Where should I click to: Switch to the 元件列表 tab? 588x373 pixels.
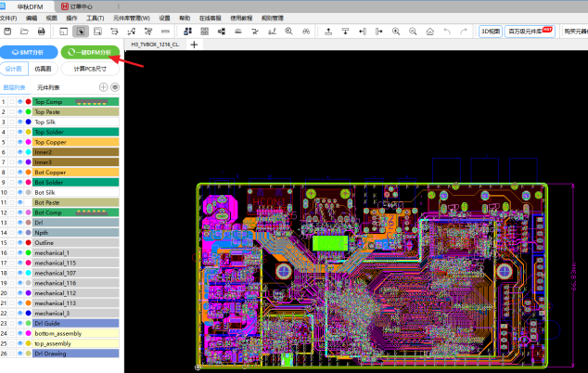click(x=48, y=87)
